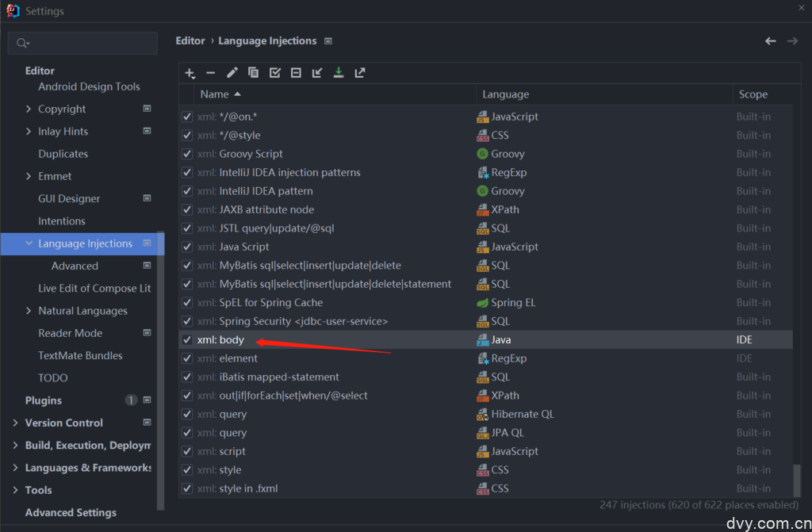Go back using the left arrow

coord(770,41)
